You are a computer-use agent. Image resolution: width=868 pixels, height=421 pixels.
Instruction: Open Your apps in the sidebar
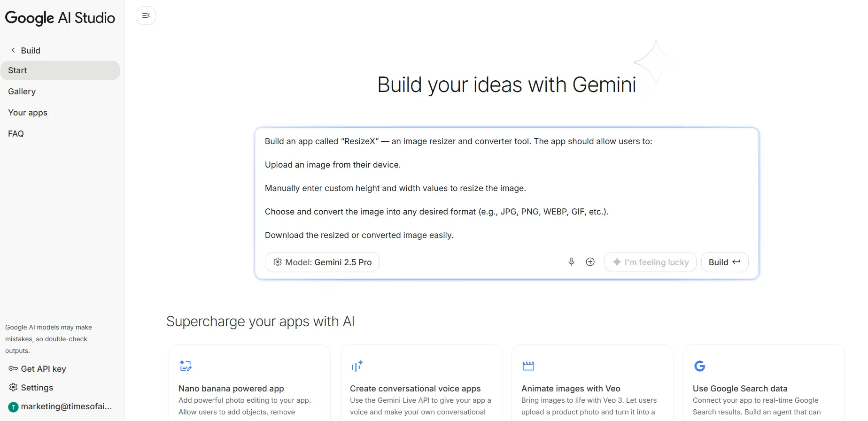(27, 113)
